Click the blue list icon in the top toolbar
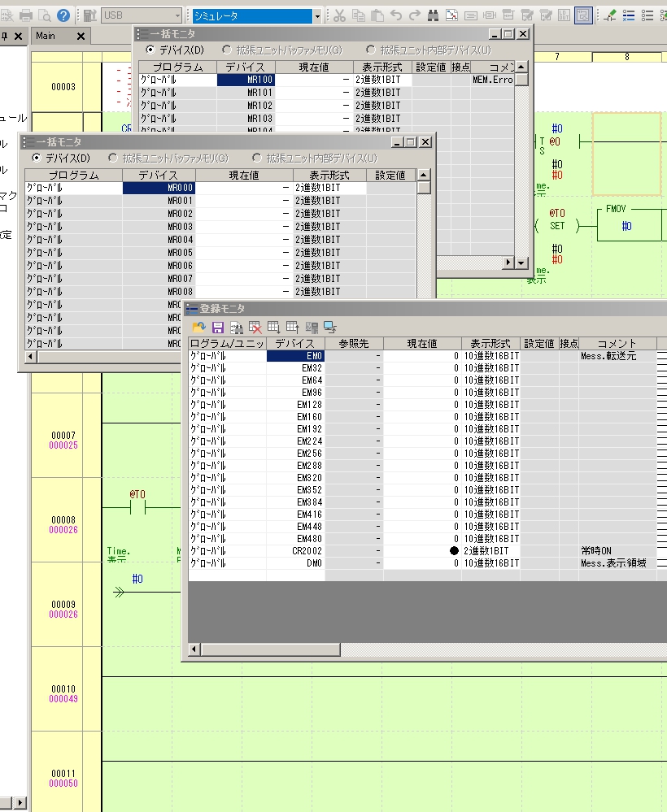This screenshot has width=667, height=812. pos(629,15)
